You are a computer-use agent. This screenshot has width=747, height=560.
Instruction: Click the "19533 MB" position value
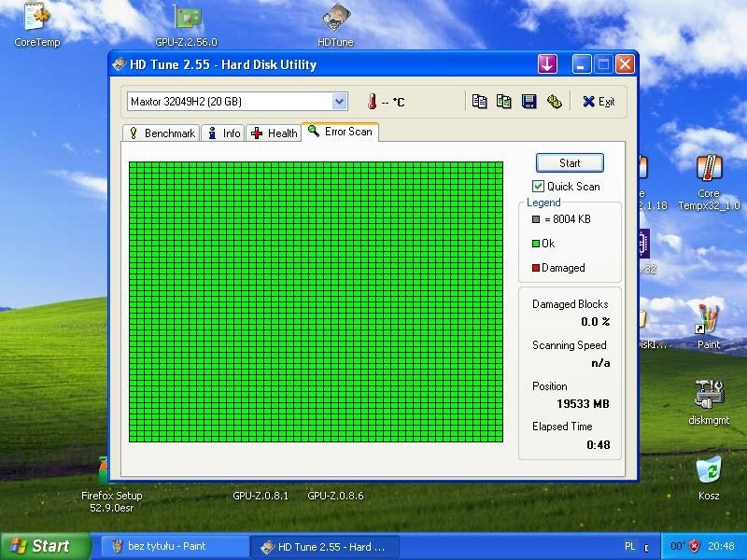click(583, 404)
